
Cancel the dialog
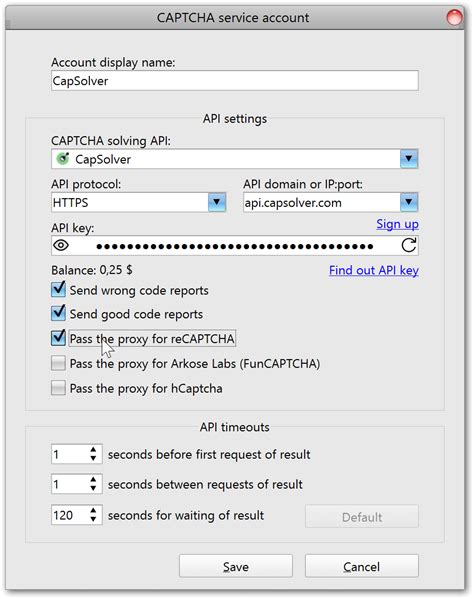pos(361,566)
